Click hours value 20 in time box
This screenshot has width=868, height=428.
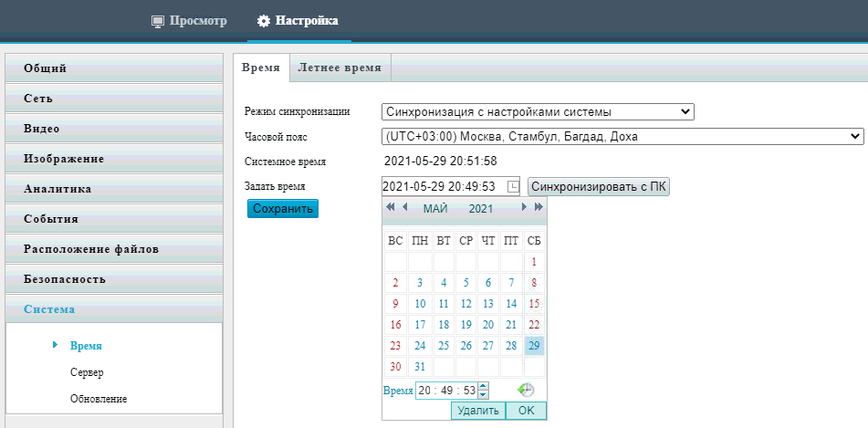(x=424, y=391)
